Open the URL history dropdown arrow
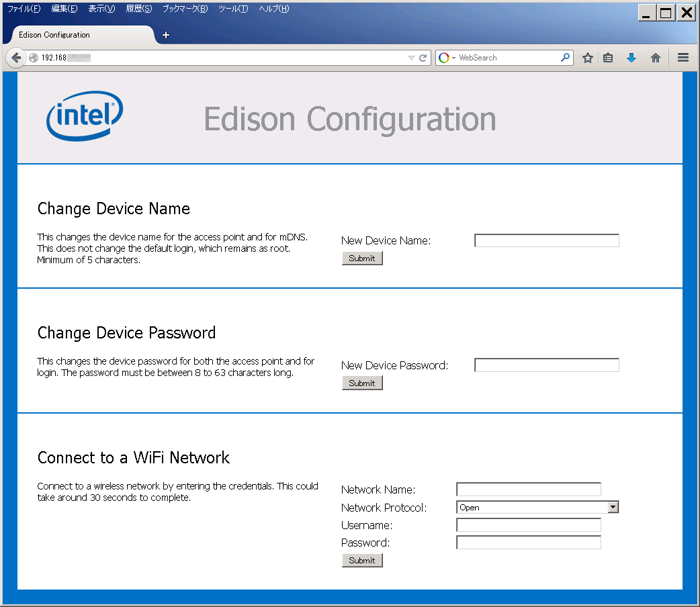The image size is (700, 607). [411, 58]
